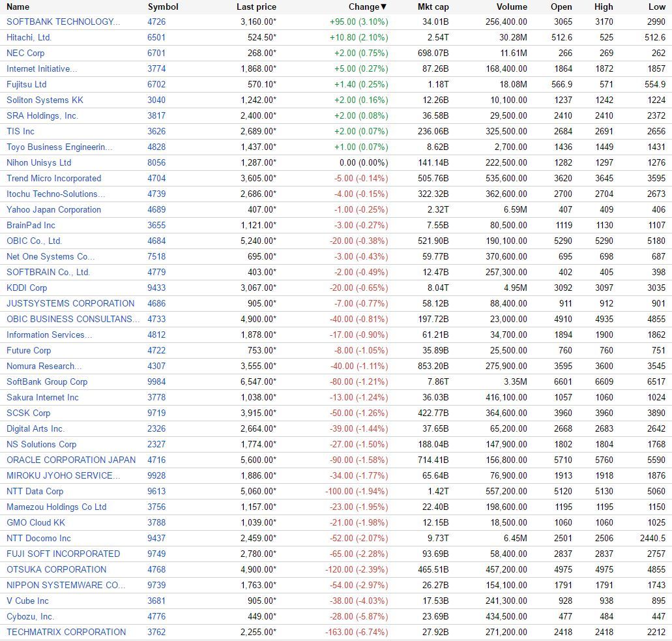Click ticker symbol 9613
The height and width of the screenshot is (641, 672).
156,492
